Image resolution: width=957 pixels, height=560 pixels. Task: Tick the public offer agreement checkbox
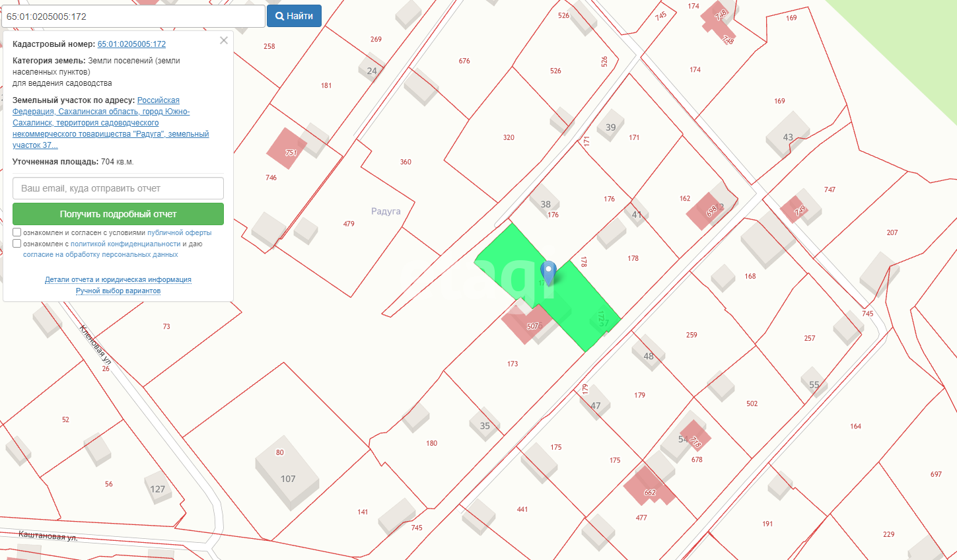coord(17,232)
